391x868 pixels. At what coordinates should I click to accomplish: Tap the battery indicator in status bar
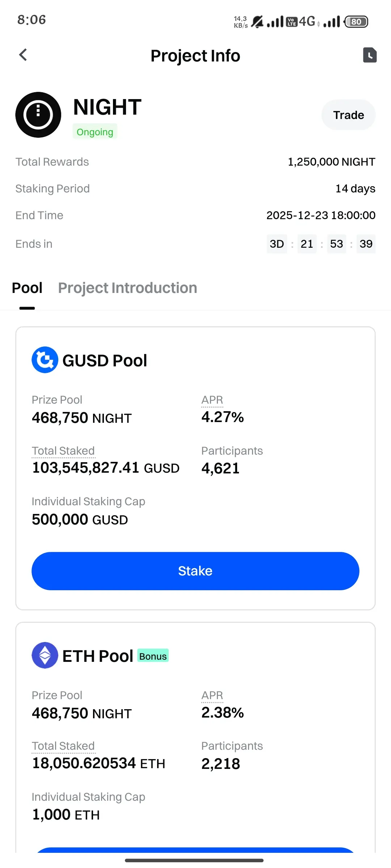pyautogui.click(x=356, y=22)
